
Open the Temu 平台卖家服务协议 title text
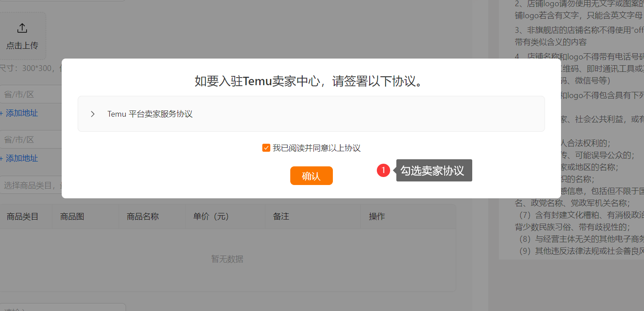pyautogui.click(x=150, y=114)
